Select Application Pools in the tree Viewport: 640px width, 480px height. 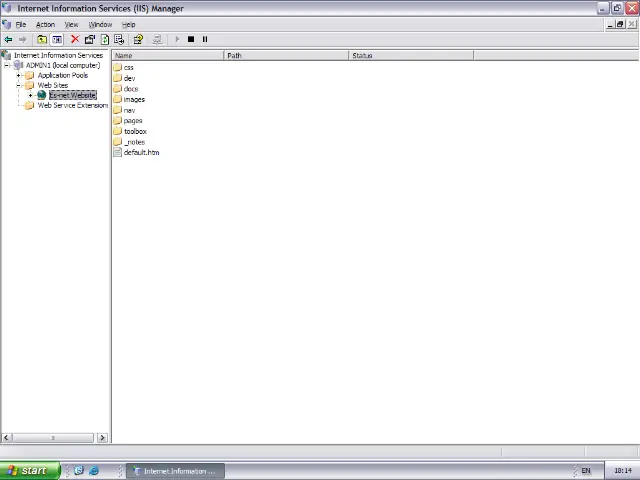pyautogui.click(x=63, y=75)
